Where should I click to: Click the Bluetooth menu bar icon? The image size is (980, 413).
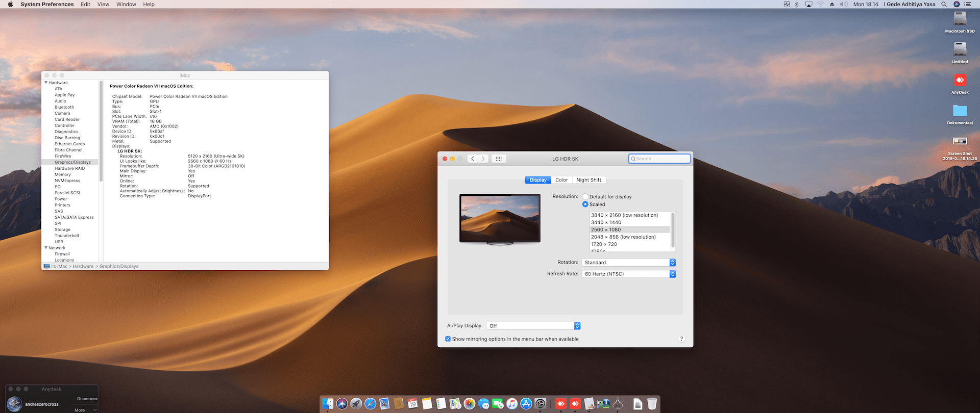797,4
